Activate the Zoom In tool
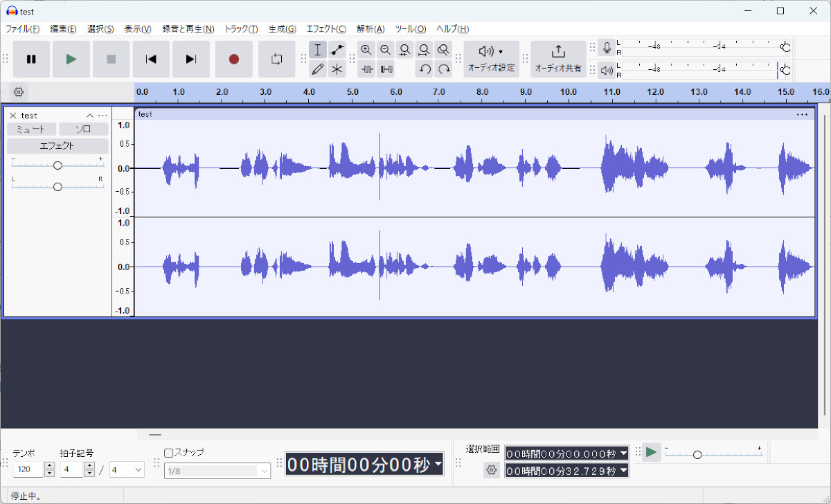 366,49
